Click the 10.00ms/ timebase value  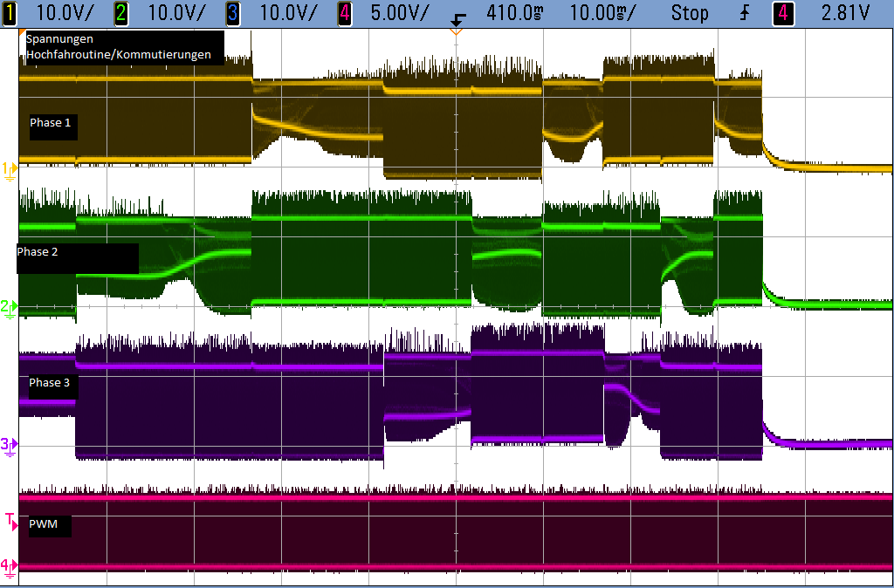pyautogui.click(x=602, y=13)
